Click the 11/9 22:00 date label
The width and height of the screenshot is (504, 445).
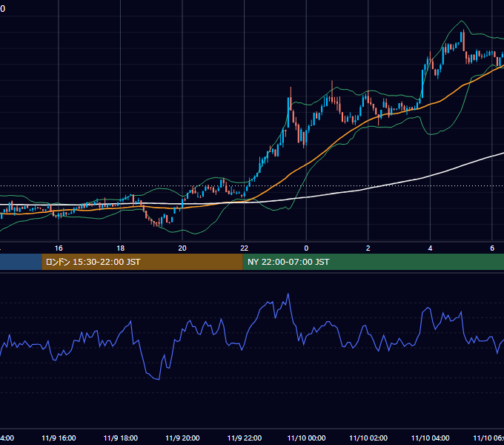[x=245, y=438]
